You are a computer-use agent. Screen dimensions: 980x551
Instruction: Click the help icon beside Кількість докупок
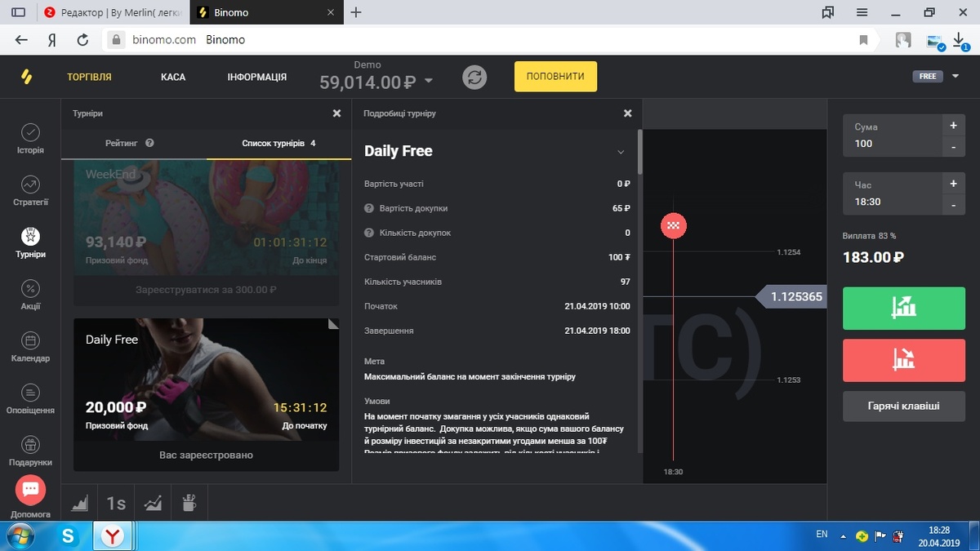369,233
